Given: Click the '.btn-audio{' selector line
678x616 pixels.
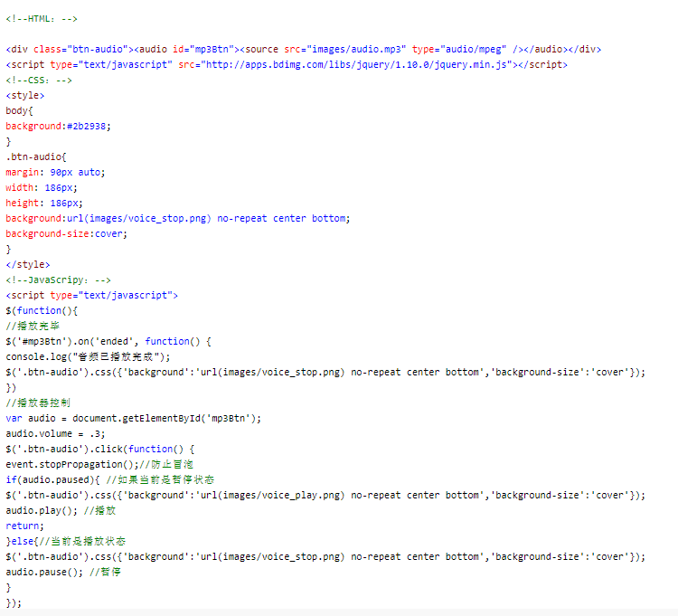Looking at the screenshot, I should 36,157.
